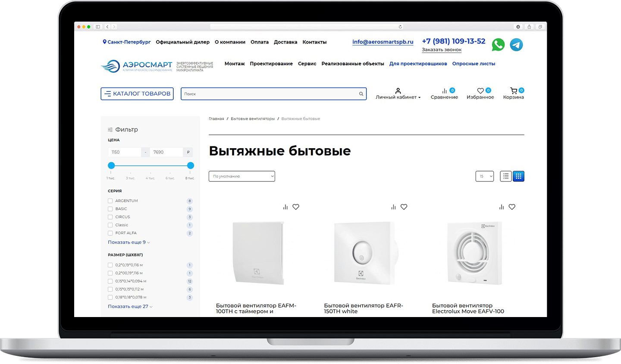Open the sorting dropdown По умолчанию

242,176
